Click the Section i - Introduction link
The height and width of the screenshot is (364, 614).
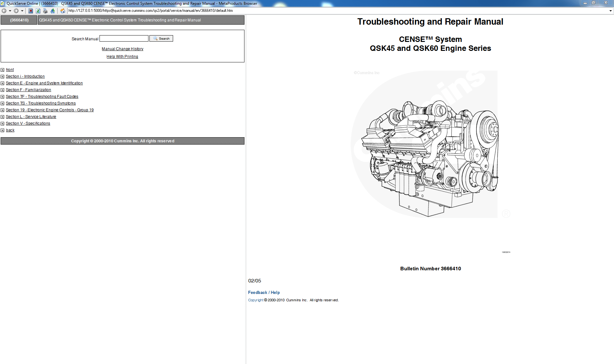click(25, 76)
